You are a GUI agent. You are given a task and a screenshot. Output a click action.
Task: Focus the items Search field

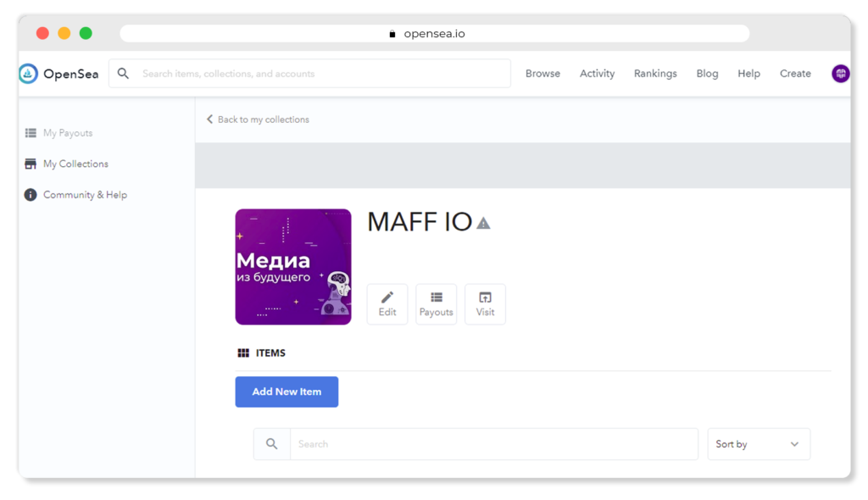(493, 444)
